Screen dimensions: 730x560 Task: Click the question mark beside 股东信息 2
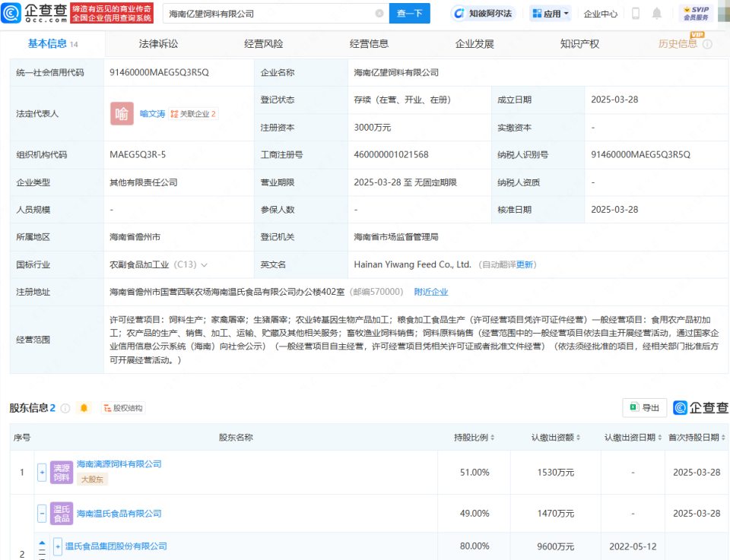click(66, 408)
